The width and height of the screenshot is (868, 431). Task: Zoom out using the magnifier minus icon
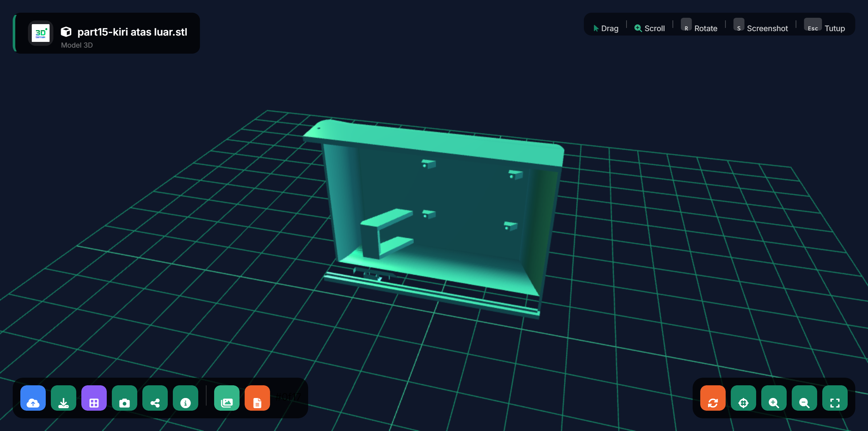coord(804,398)
